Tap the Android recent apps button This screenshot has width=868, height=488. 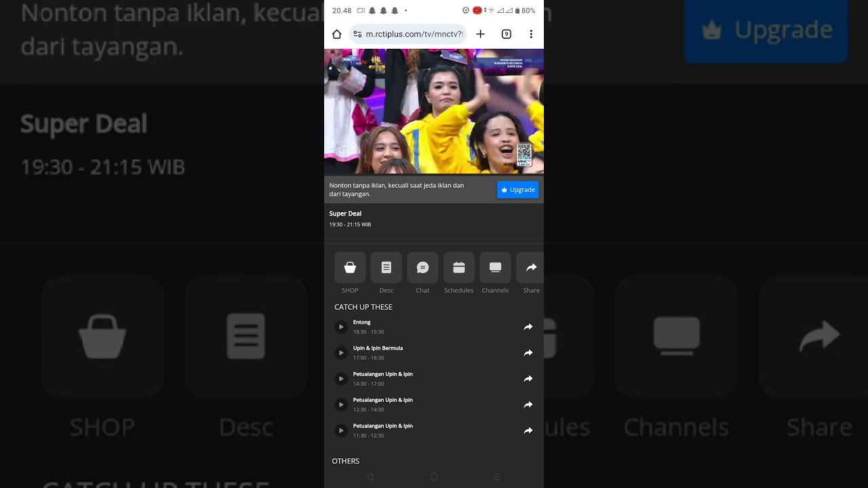pyautogui.click(x=497, y=477)
